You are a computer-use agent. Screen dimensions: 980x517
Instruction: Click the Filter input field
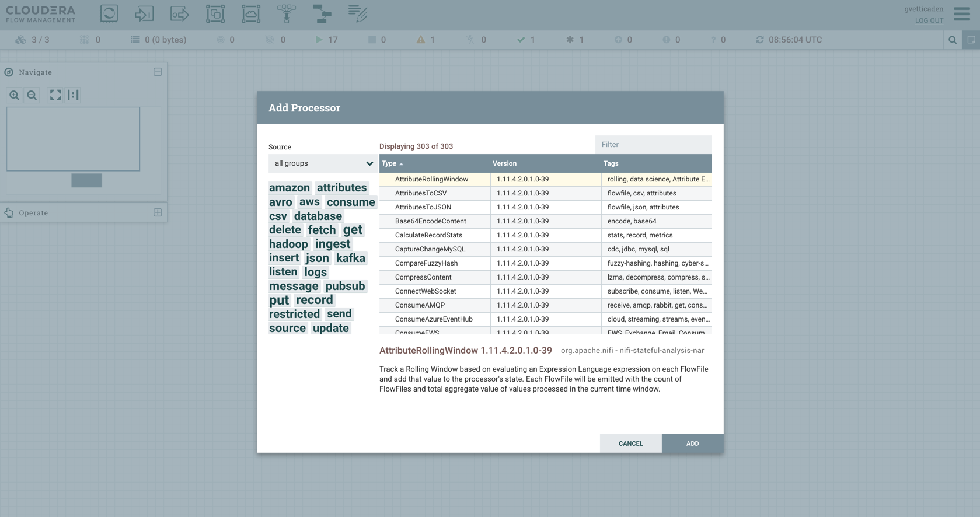tap(653, 145)
